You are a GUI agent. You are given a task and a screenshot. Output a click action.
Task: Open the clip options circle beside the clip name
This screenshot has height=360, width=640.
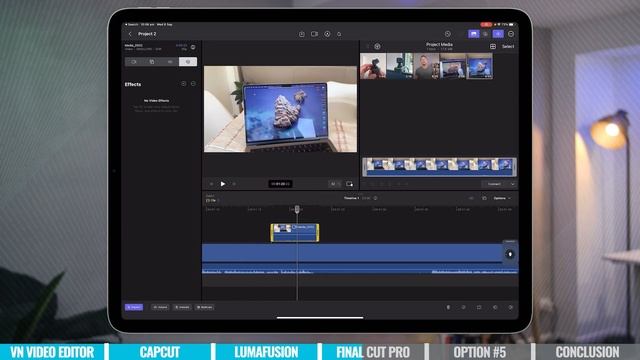(193, 47)
